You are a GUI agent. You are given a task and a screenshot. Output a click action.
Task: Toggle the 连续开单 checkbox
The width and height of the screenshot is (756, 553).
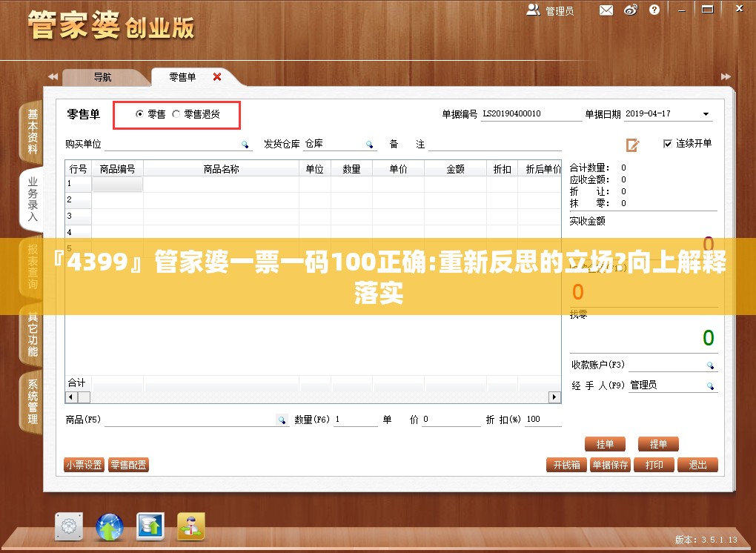point(668,143)
